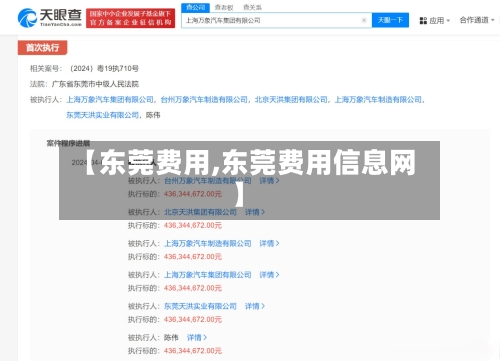Screen dimensions: 500x361
Task: Open 详情 for 台州万象汽车制造有限公司
Action: 269,181
